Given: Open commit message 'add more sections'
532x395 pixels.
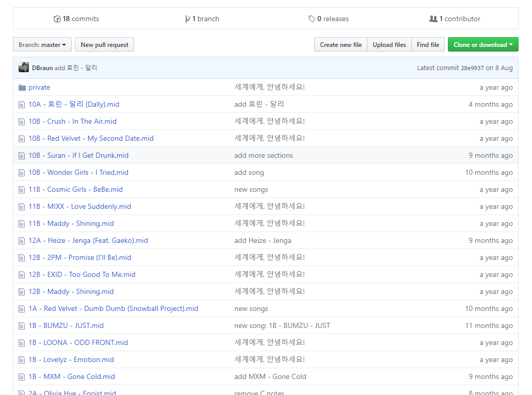Looking at the screenshot, I should coord(264,155).
